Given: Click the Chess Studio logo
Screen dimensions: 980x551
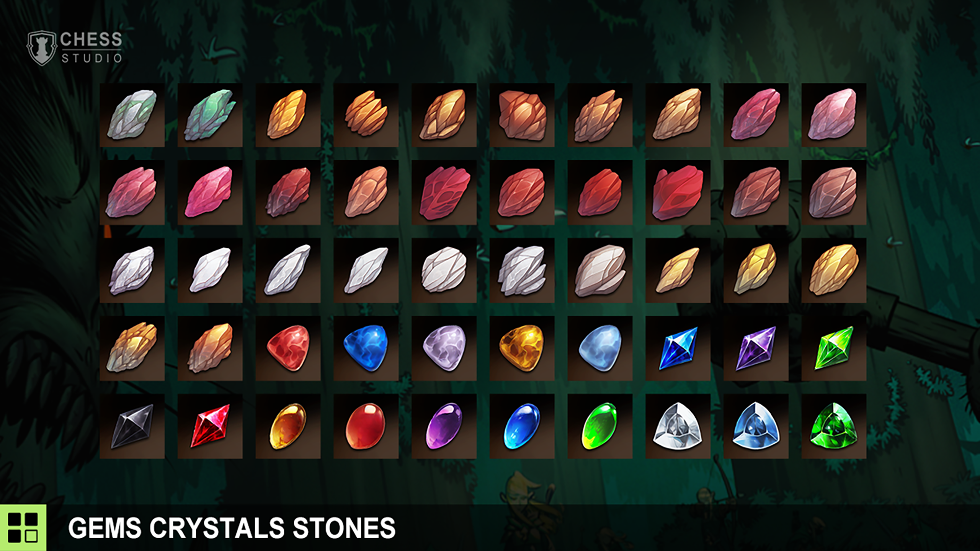Looking at the screenshot, I should [x=75, y=48].
